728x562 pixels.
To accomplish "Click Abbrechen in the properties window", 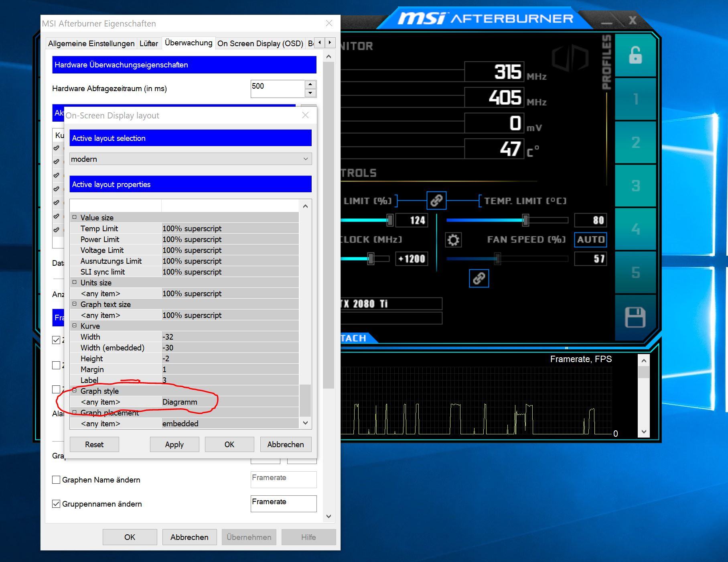I will [x=189, y=537].
